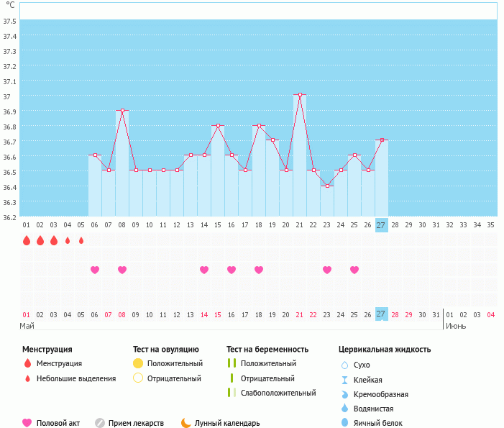
Task: Click the yellow Положительный ovulation test icon
Action: point(138,363)
